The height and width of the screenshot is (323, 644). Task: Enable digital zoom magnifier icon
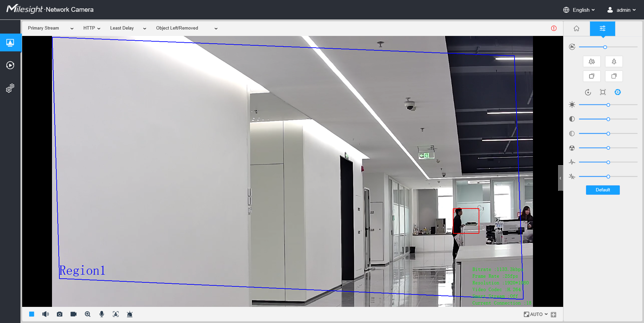[88, 314]
